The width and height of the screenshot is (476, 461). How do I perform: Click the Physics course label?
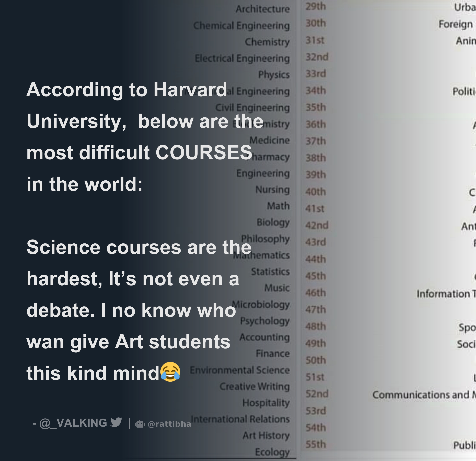(274, 75)
